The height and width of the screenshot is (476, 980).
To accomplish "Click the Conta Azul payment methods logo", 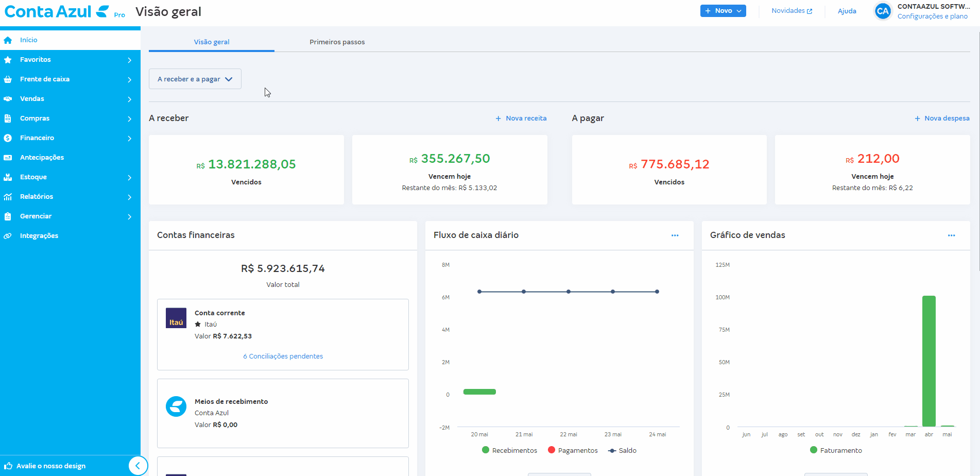I will click(x=176, y=406).
